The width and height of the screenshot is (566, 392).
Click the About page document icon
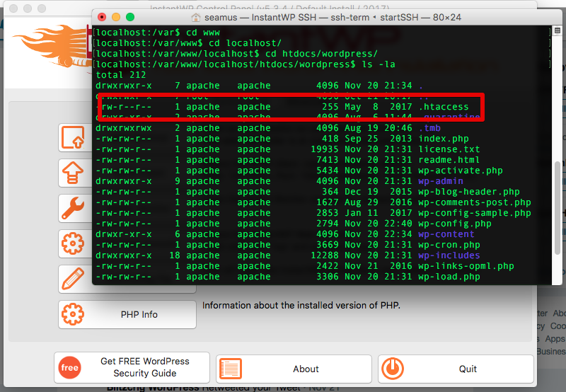click(x=231, y=369)
